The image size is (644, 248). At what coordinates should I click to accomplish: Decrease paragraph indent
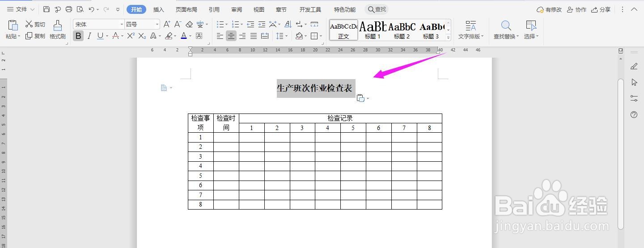[250, 24]
